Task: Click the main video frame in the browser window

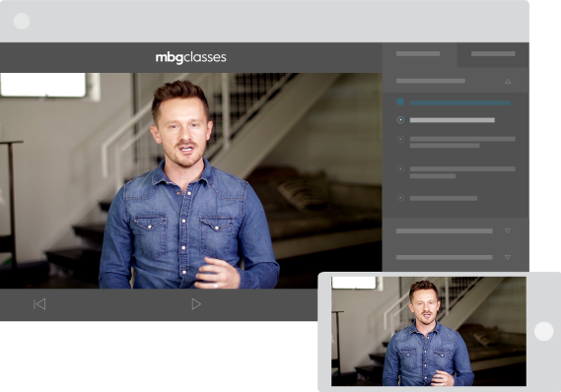Action: (x=190, y=181)
